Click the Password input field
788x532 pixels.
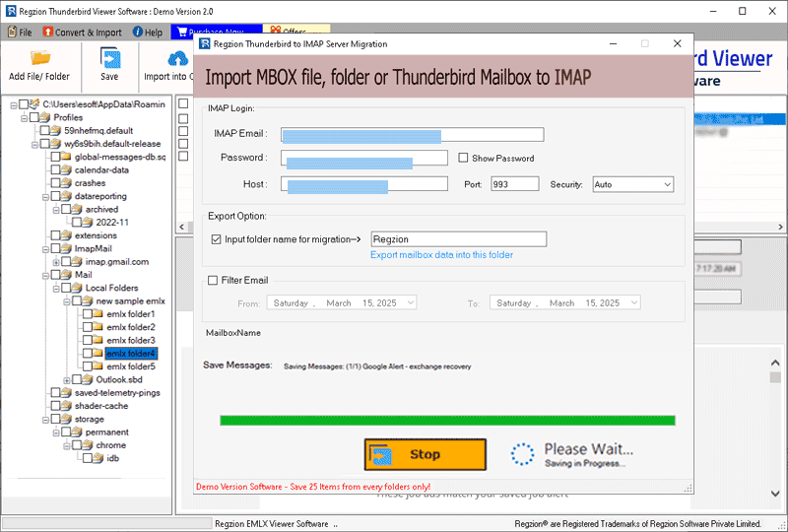tap(364, 158)
